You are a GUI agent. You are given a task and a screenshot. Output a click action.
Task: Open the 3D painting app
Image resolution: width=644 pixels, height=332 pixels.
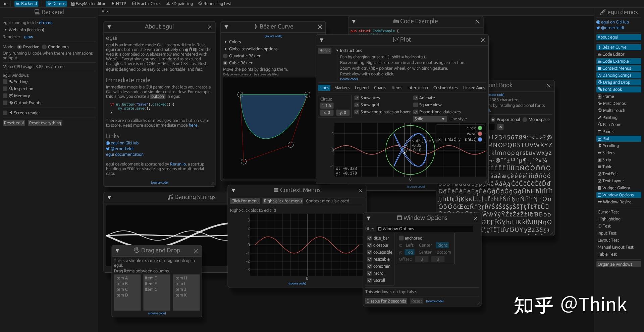pyautogui.click(x=179, y=4)
